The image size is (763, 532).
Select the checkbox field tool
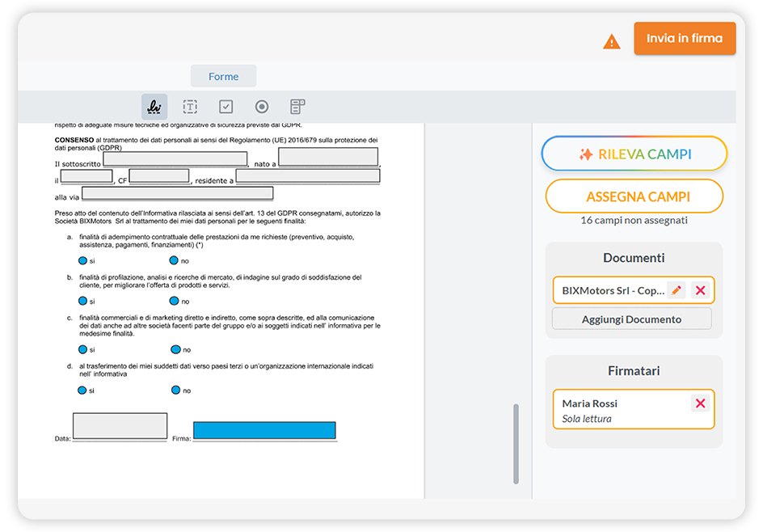pos(226,106)
